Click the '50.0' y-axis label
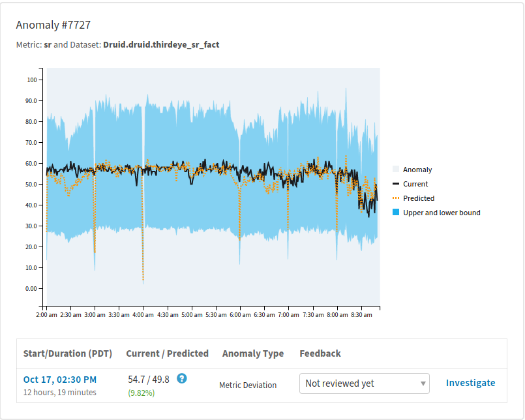The width and height of the screenshot is (525, 420). click(31, 184)
